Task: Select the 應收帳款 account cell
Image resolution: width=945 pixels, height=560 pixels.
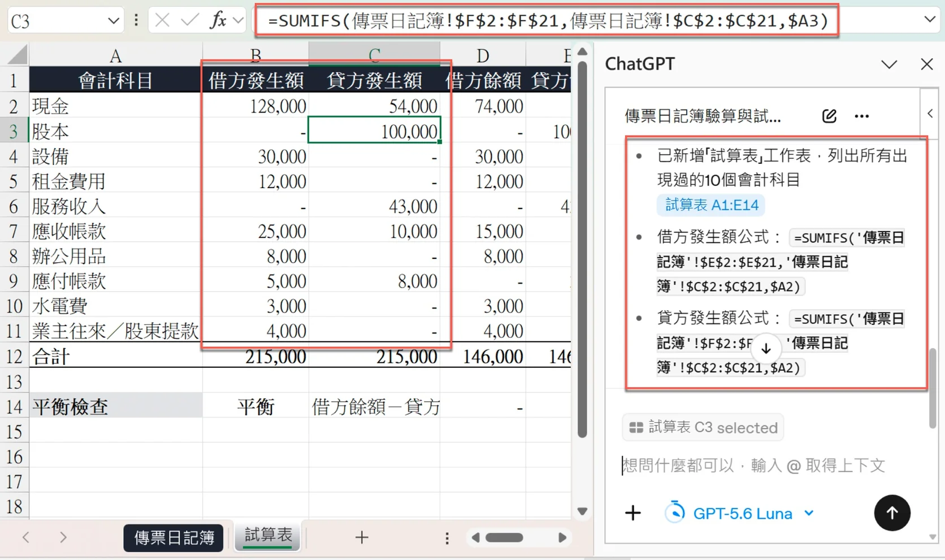Action: [x=116, y=231]
